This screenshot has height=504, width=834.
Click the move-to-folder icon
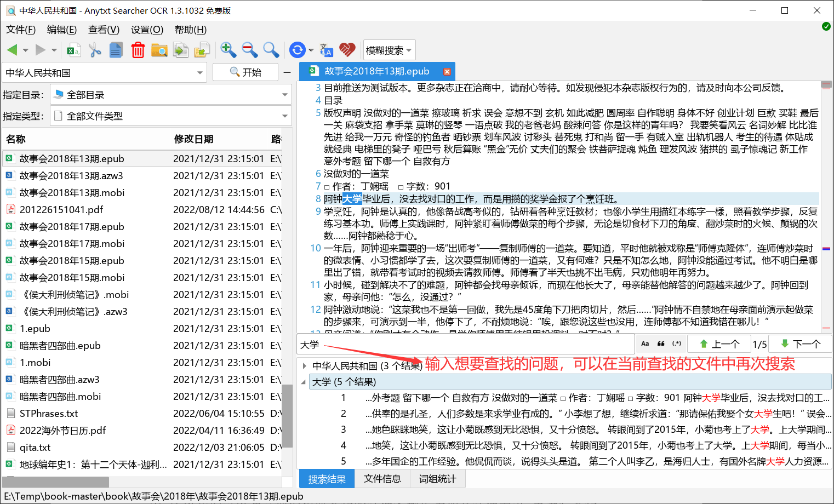tap(202, 50)
